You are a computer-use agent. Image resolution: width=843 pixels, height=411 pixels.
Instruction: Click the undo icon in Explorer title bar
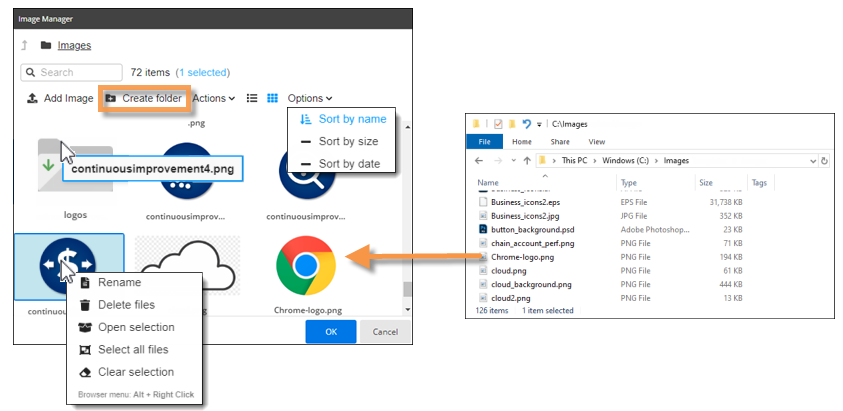point(526,124)
